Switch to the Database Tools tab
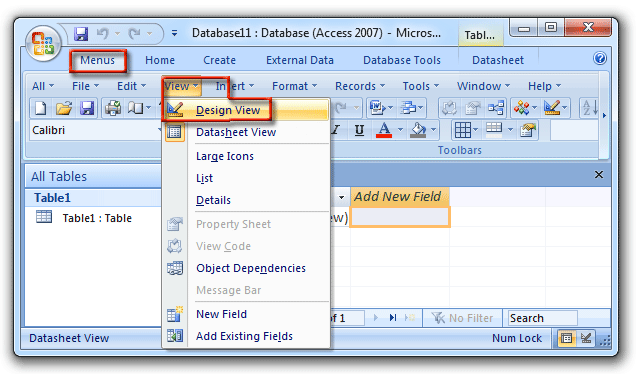 click(x=402, y=60)
